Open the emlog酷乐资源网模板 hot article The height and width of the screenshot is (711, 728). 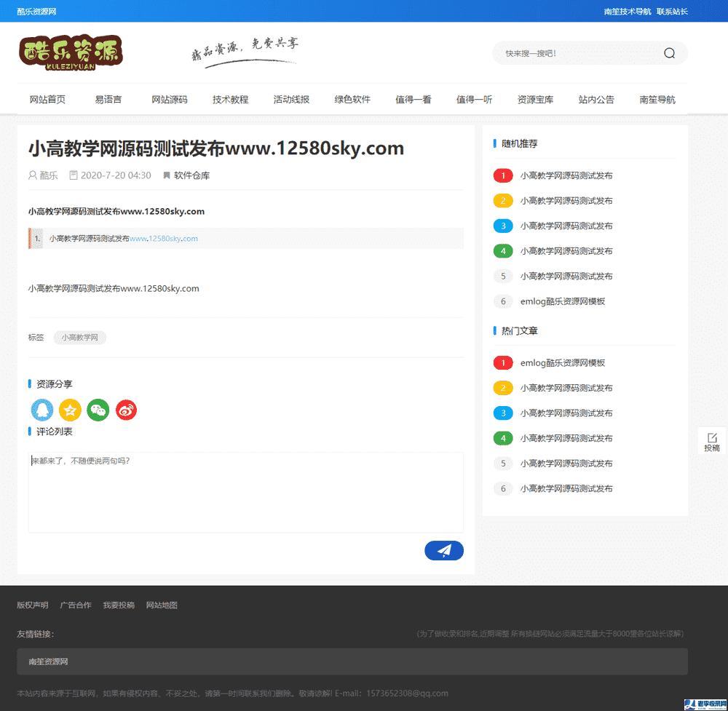(563, 362)
